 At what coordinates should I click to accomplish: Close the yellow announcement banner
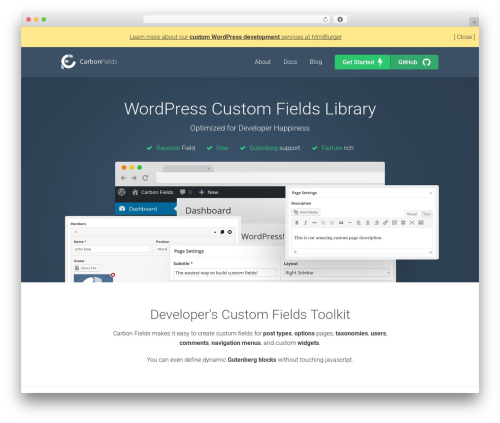464,37
